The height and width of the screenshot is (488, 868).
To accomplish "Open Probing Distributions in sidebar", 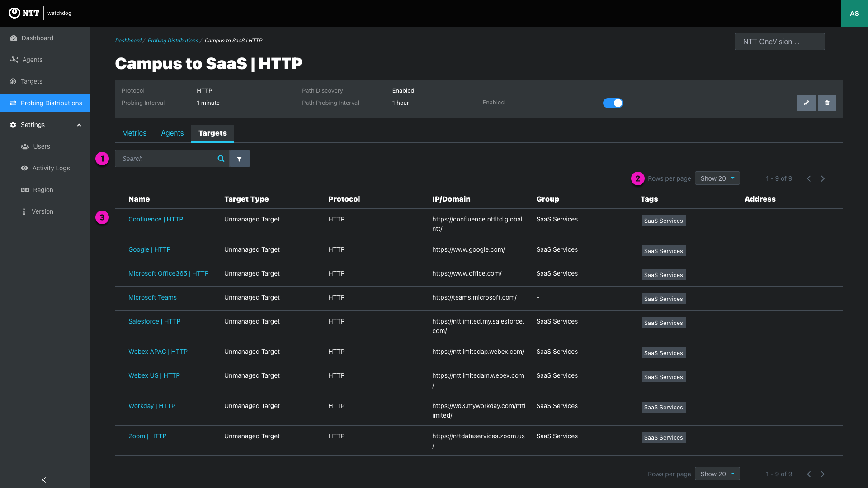I will coord(45,103).
